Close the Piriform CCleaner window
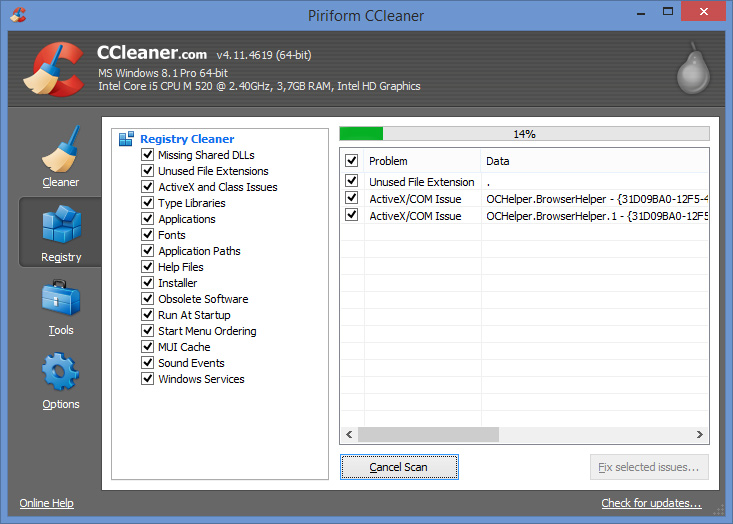733x524 pixels. [704, 12]
